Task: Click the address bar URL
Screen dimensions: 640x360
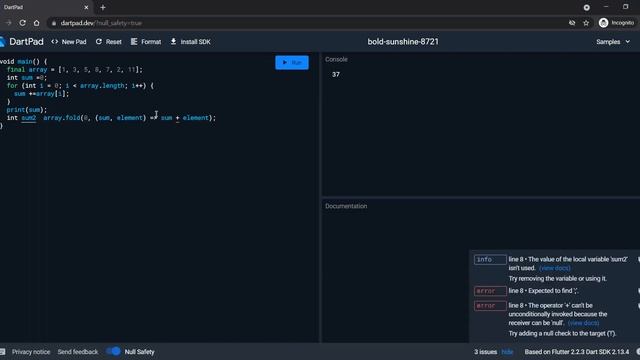Action: [x=101, y=23]
